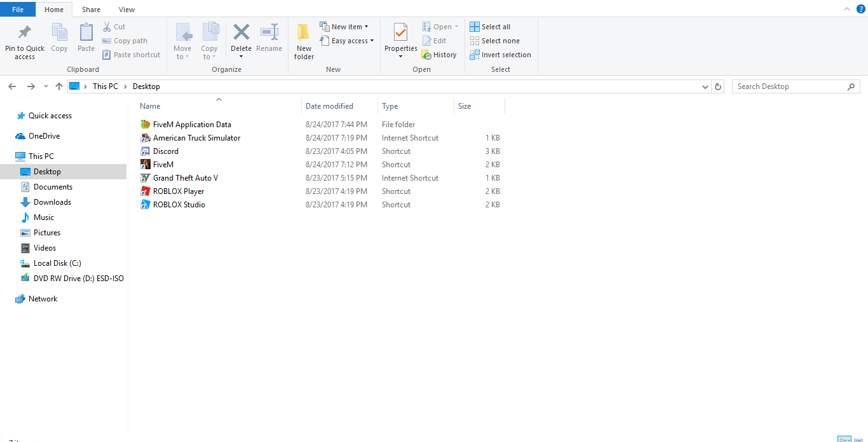The image size is (868, 442).
Task: Open the address bar history dropdown
Action: pos(705,86)
